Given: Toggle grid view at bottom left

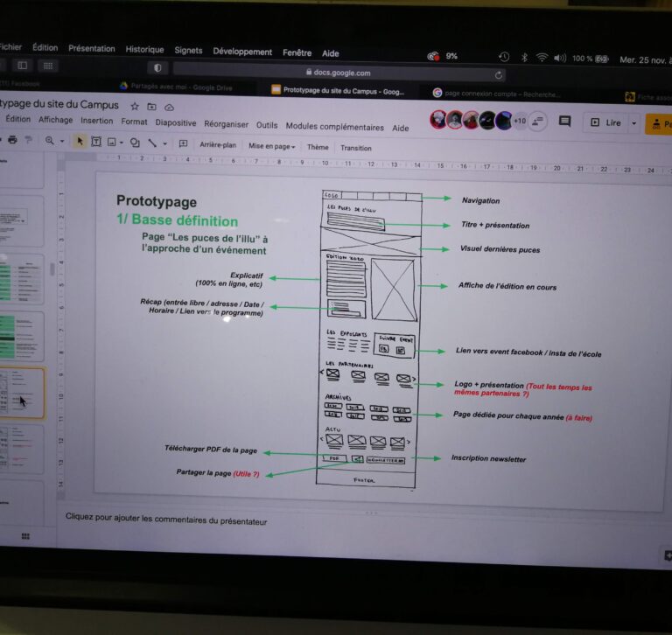Looking at the screenshot, I should coord(25,535).
